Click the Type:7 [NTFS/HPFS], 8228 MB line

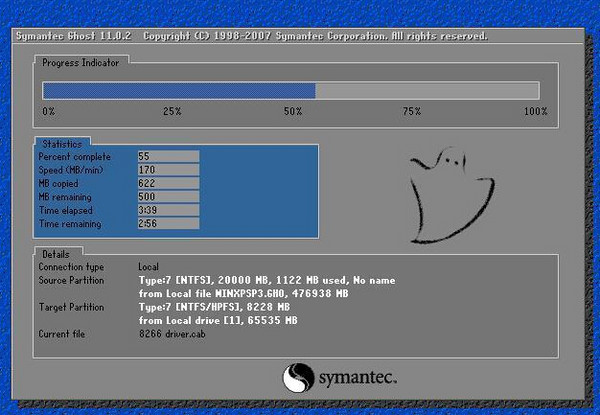[214, 307]
